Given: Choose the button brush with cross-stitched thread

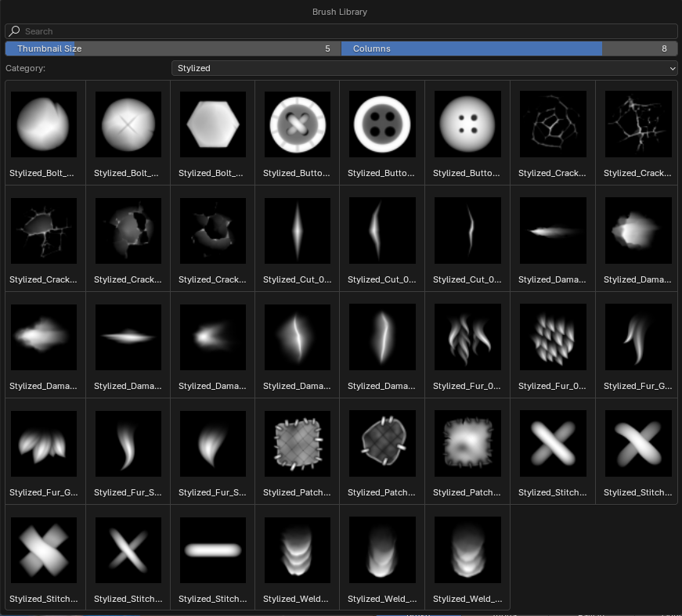Looking at the screenshot, I should click(298, 124).
